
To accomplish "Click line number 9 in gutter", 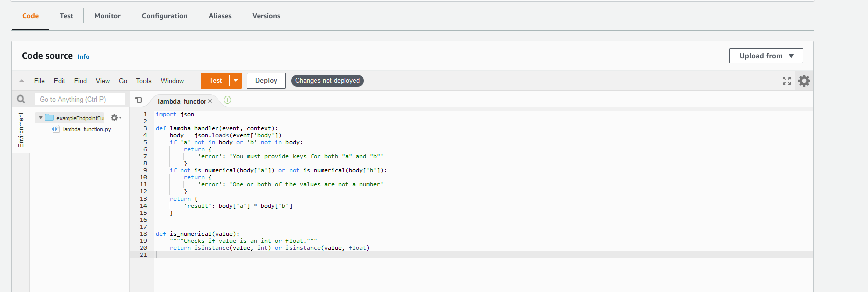I will coord(145,170).
